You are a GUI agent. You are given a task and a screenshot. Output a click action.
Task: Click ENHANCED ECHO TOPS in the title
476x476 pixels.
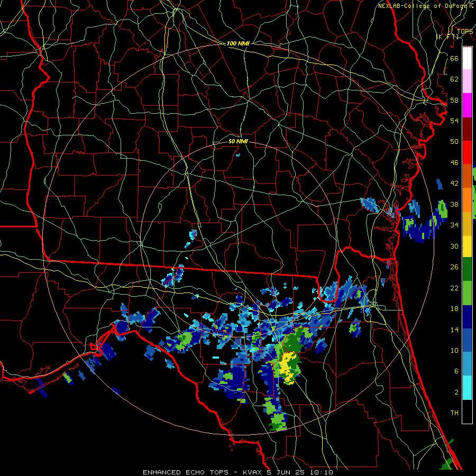(185, 472)
